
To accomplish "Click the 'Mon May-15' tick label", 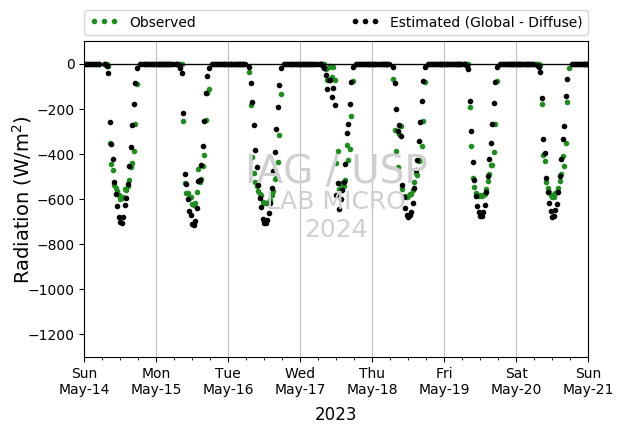I will click(x=156, y=381).
